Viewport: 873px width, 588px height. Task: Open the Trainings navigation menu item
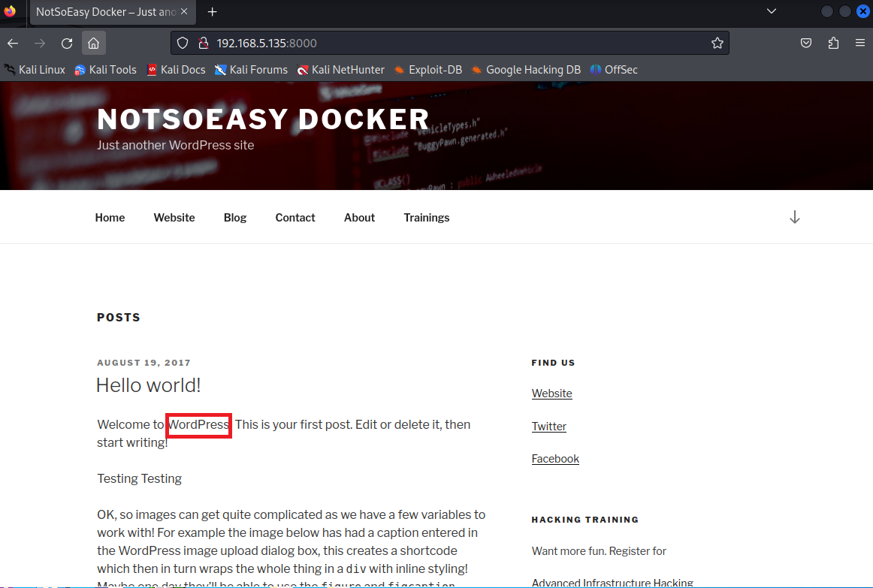point(427,218)
